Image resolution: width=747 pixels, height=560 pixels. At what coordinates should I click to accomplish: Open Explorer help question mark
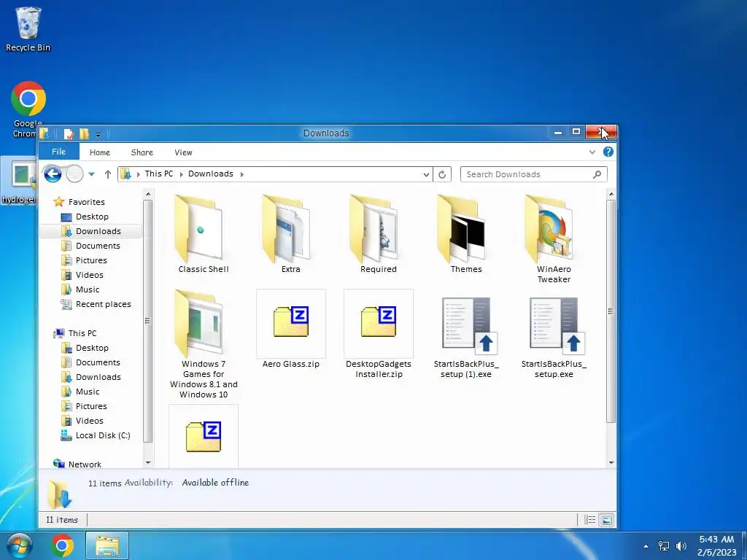click(x=608, y=152)
